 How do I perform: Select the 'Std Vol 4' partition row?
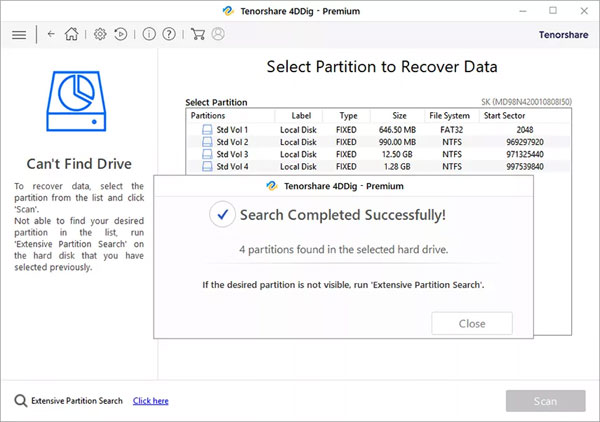378,166
